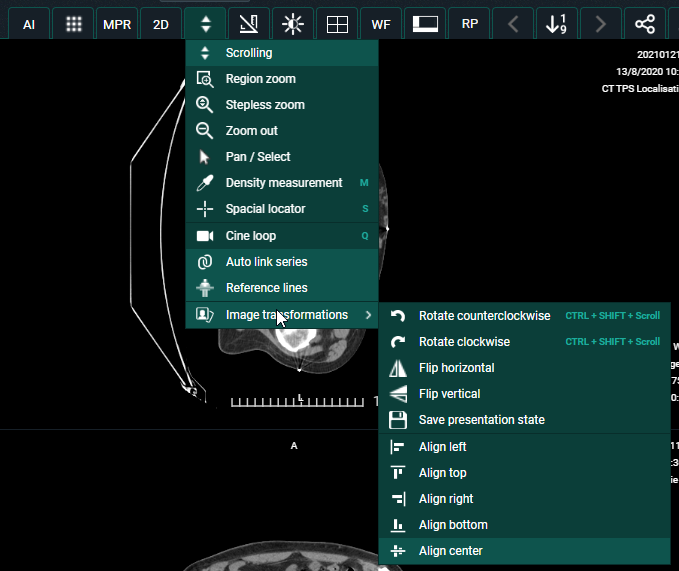Go to previous series arrow
679x571 pixels.
(x=513, y=24)
